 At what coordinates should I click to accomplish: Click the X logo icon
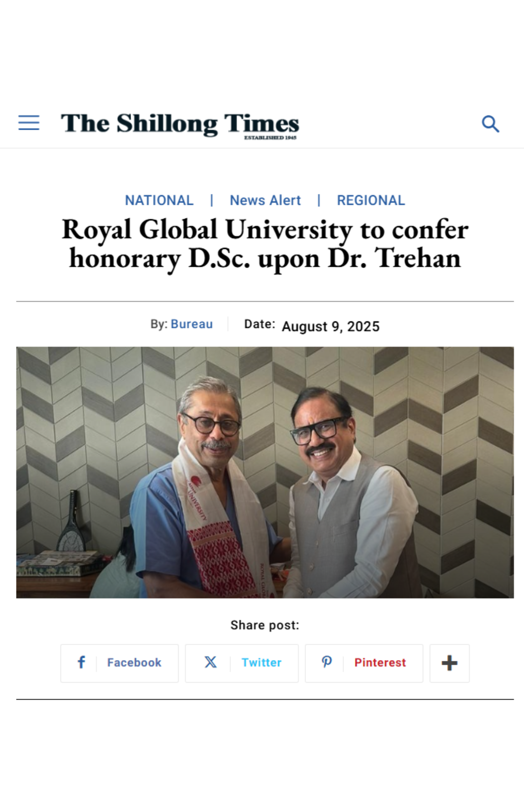211,662
